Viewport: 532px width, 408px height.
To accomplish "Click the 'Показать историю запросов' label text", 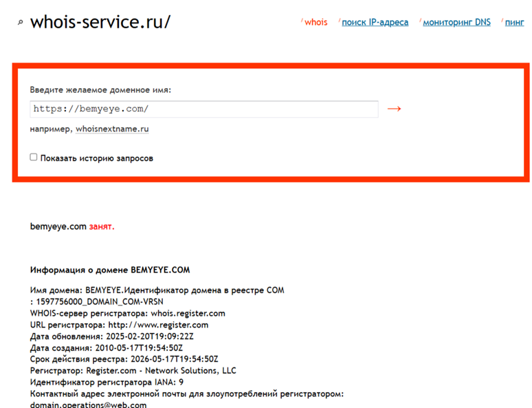I will click(96, 158).
